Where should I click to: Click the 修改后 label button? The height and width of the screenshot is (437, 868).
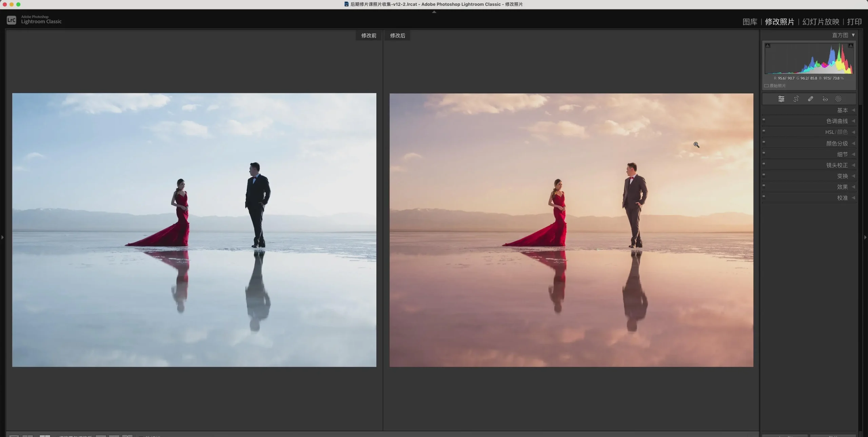pyautogui.click(x=397, y=36)
